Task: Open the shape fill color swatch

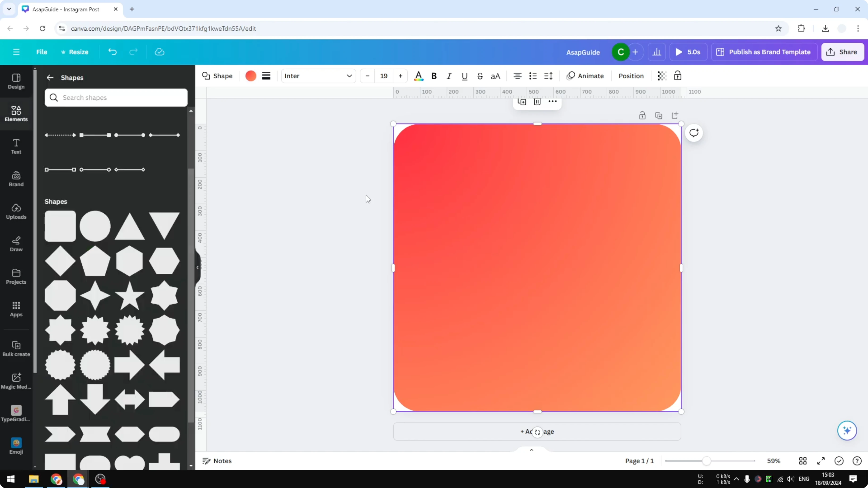Action: pyautogui.click(x=251, y=76)
